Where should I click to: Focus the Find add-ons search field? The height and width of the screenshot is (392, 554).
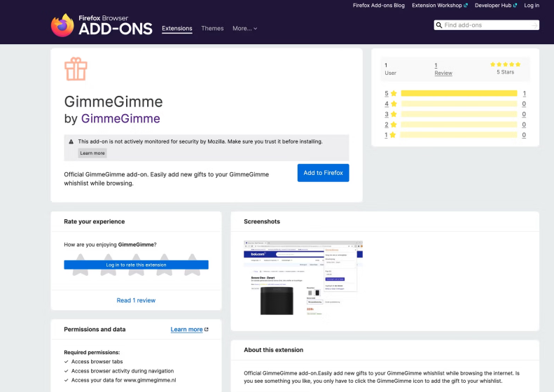click(x=486, y=25)
